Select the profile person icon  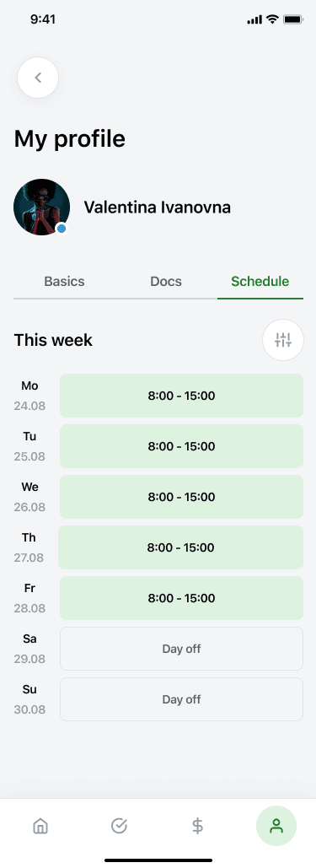click(276, 827)
